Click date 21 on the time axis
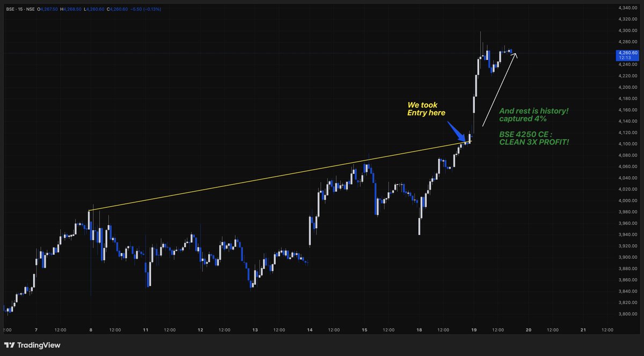Image resolution: width=644 pixels, height=356 pixels. (583, 330)
